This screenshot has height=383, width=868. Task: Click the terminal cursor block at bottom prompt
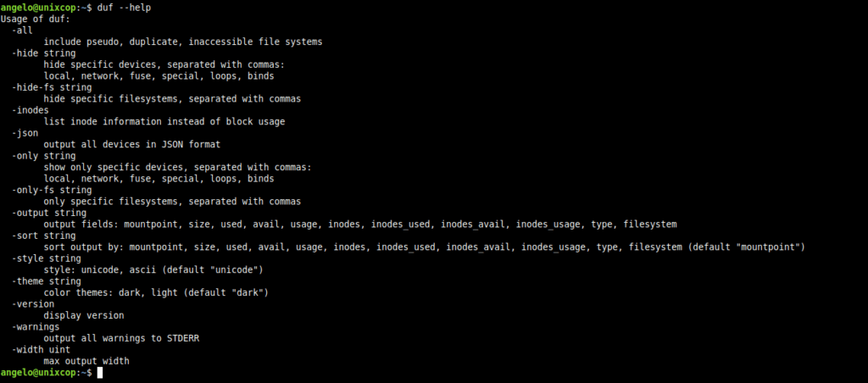tap(100, 373)
